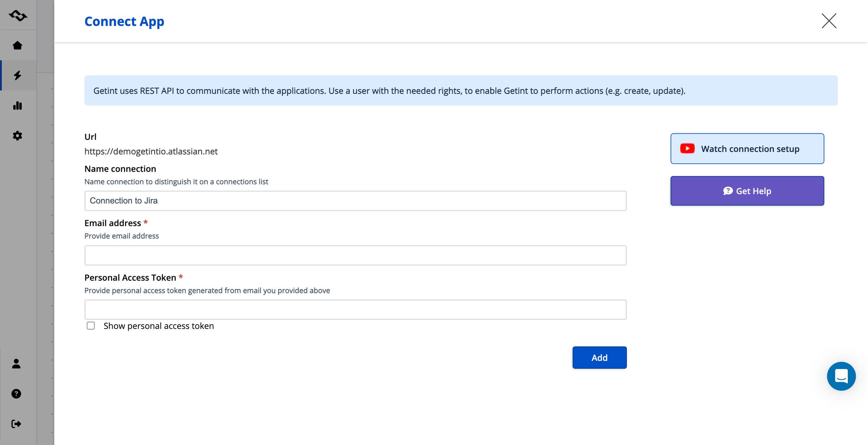Select the lightning bolt integrations icon
The height and width of the screenshot is (445, 868).
click(x=17, y=75)
